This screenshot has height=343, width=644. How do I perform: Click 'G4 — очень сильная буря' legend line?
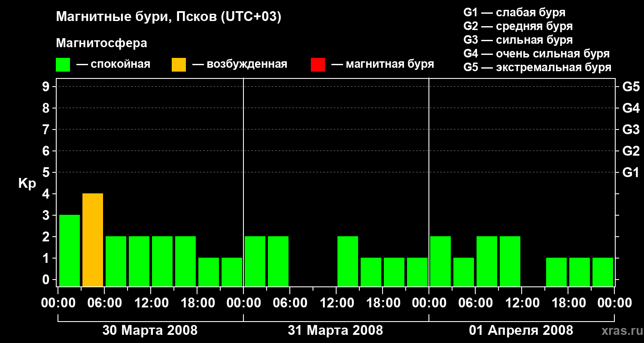[537, 54]
